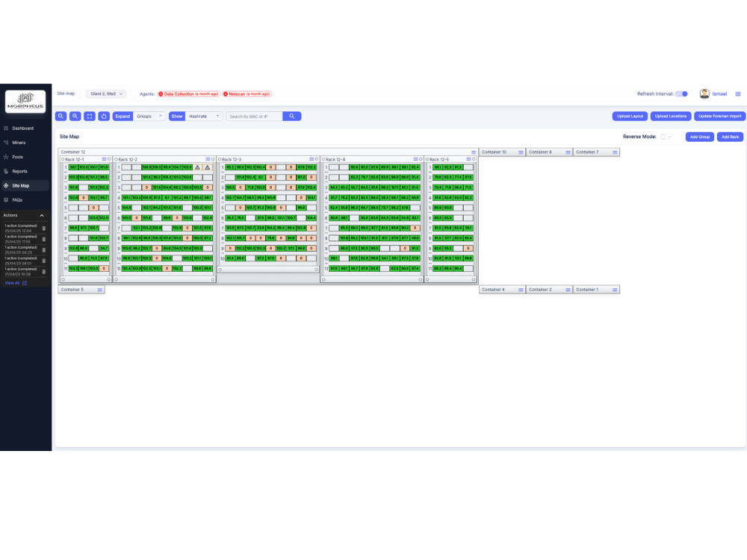The image size is (747, 560).
Task: Click Upload Locations
Action: tap(671, 116)
